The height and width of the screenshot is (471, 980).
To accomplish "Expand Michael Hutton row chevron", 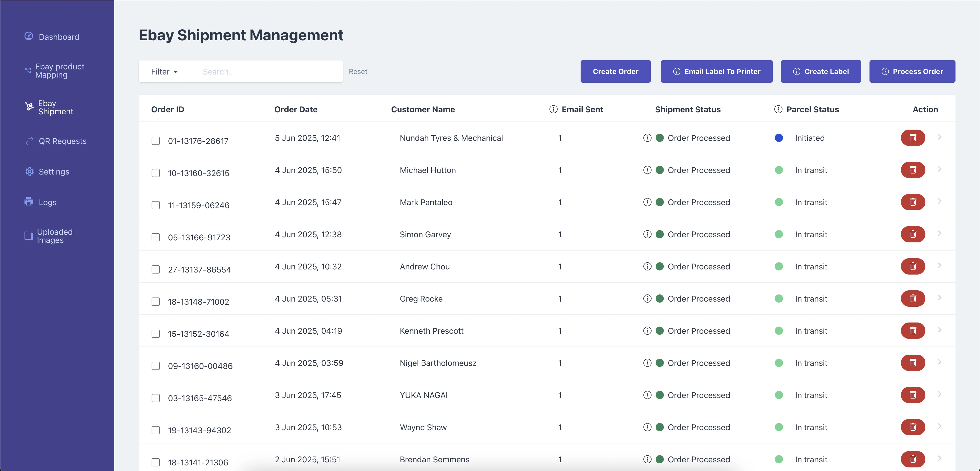I will [x=939, y=169].
